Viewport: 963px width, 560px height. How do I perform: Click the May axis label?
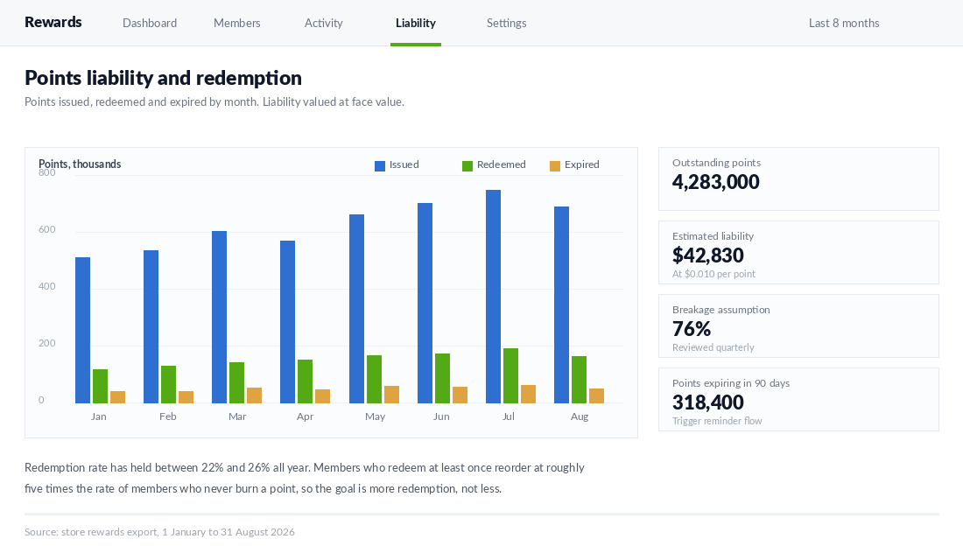click(x=376, y=416)
